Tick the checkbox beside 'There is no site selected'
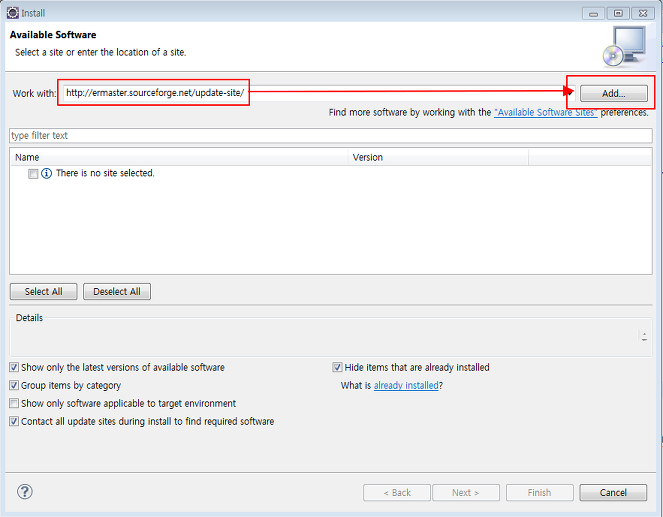The height and width of the screenshot is (517, 663). point(33,174)
